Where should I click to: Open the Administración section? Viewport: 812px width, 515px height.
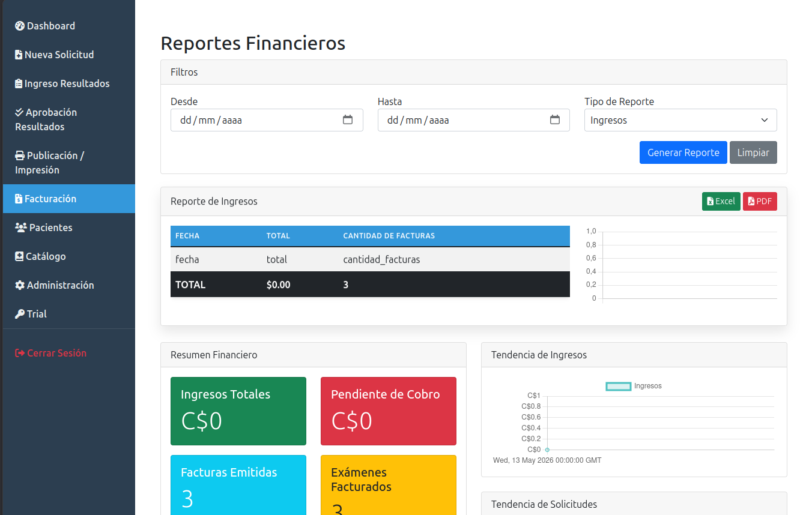69,285
